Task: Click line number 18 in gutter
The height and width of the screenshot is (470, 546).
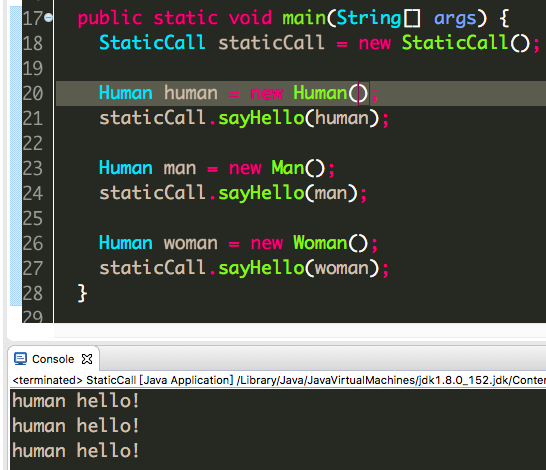Action: (32, 43)
